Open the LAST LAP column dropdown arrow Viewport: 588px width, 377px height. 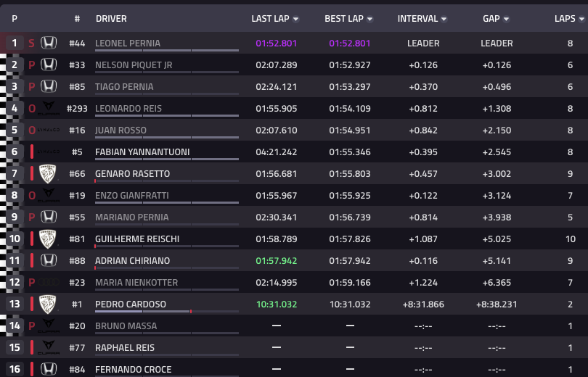click(x=296, y=19)
